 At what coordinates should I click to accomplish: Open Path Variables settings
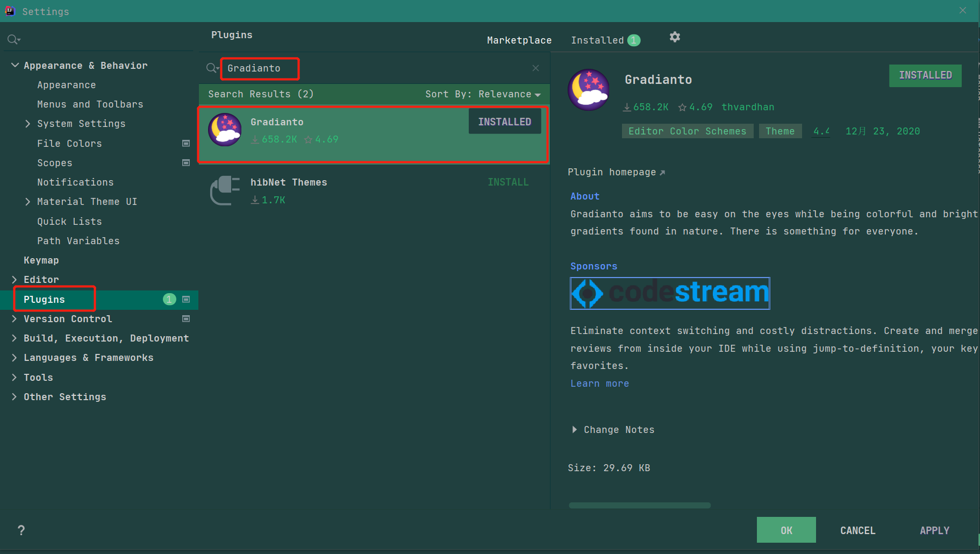(x=78, y=241)
